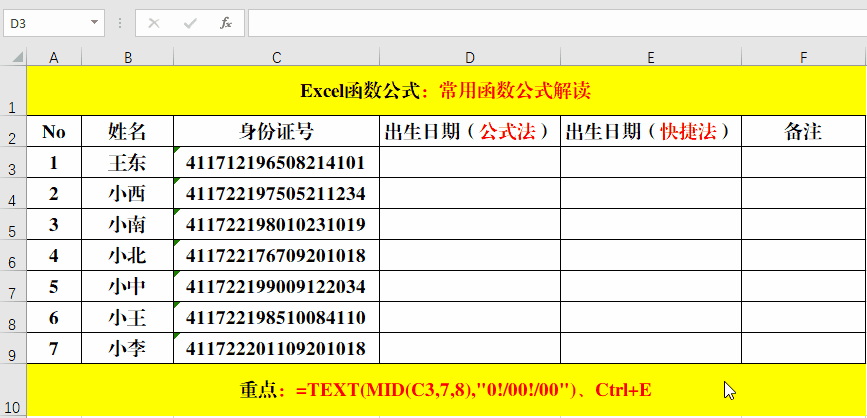Image resolution: width=867 pixels, height=418 pixels.
Task: Select row 5 header
Action: pyautogui.click(x=13, y=224)
